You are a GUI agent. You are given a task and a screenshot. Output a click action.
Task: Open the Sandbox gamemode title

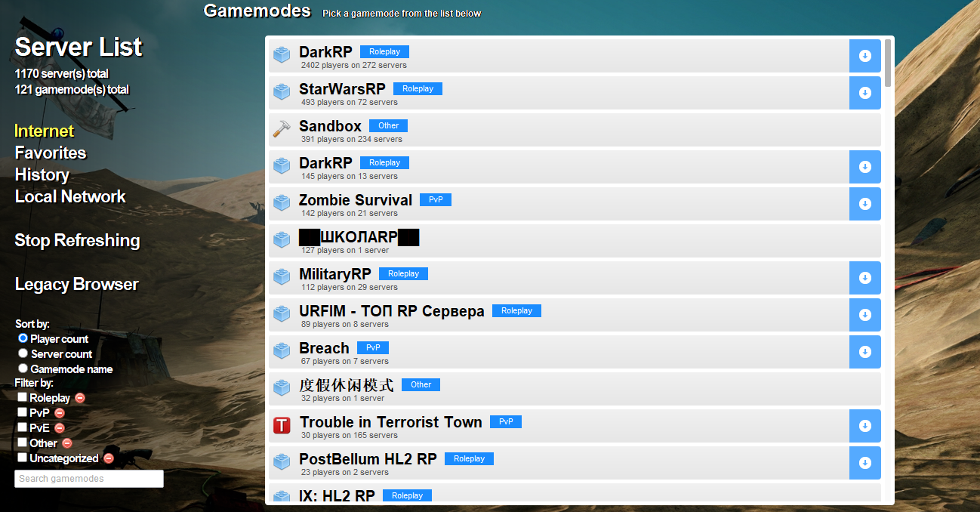(x=330, y=126)
